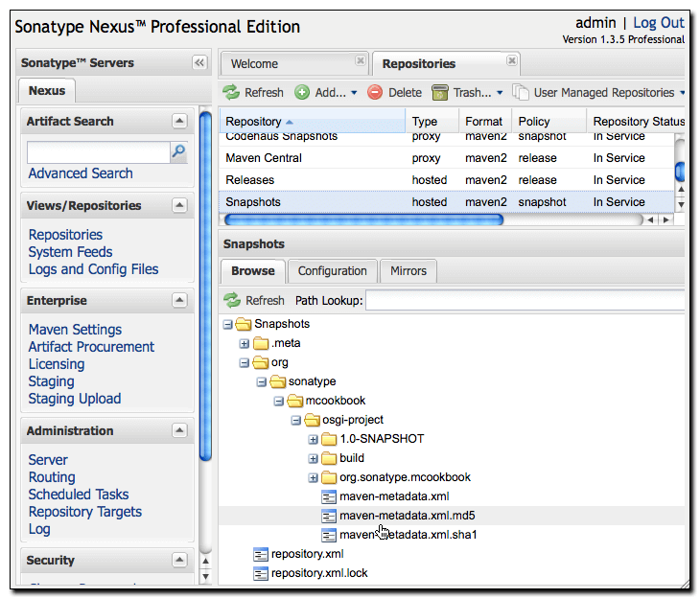
Task: Switch to the Configuration tab
Action: pos(333,271)
